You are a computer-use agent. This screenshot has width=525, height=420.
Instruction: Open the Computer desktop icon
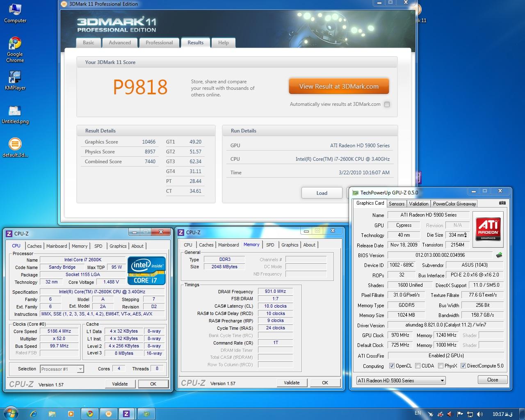pos(15,13)
